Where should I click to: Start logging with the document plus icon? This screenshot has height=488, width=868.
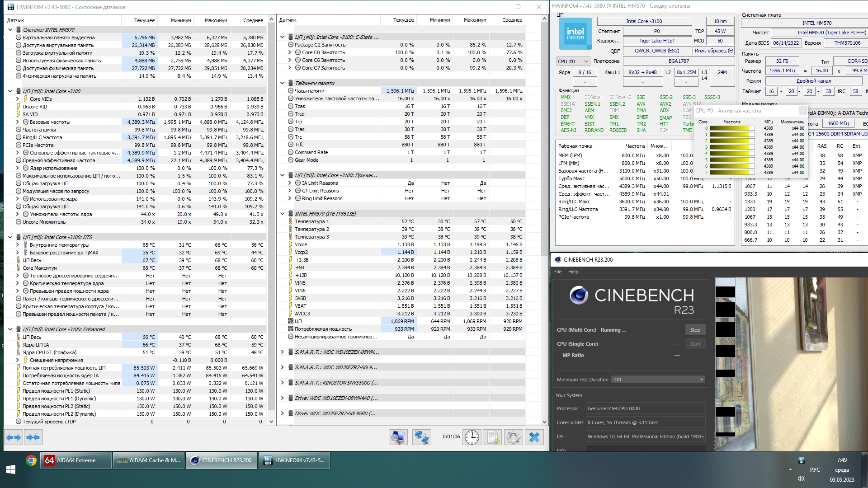[492, 437]
